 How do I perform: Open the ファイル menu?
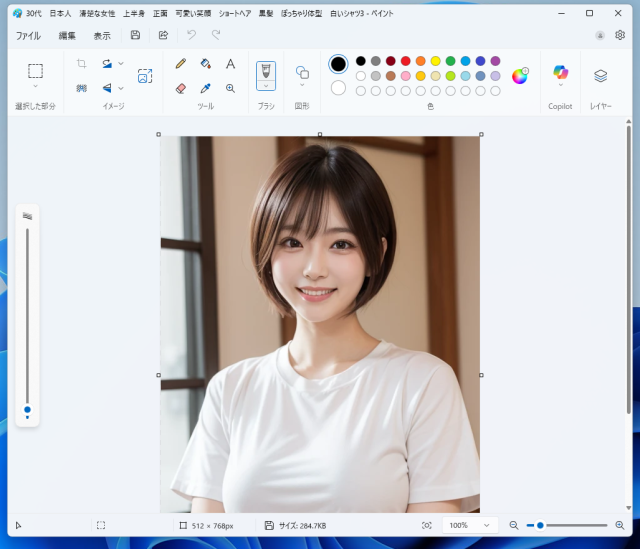28,35
